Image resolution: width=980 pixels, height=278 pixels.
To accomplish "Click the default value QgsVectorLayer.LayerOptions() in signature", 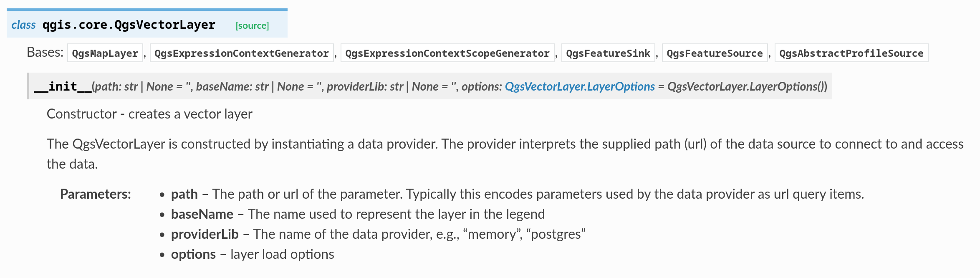I will tap(746, 86).
